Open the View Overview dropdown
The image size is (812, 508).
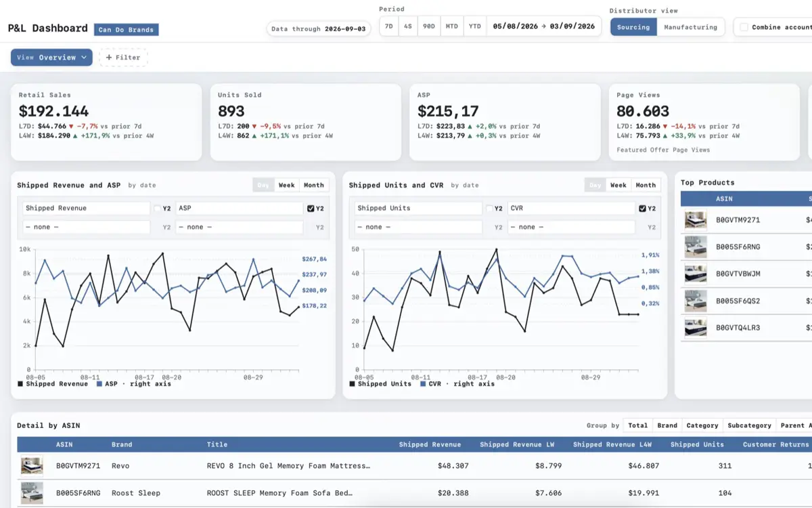tap(51, 58)
